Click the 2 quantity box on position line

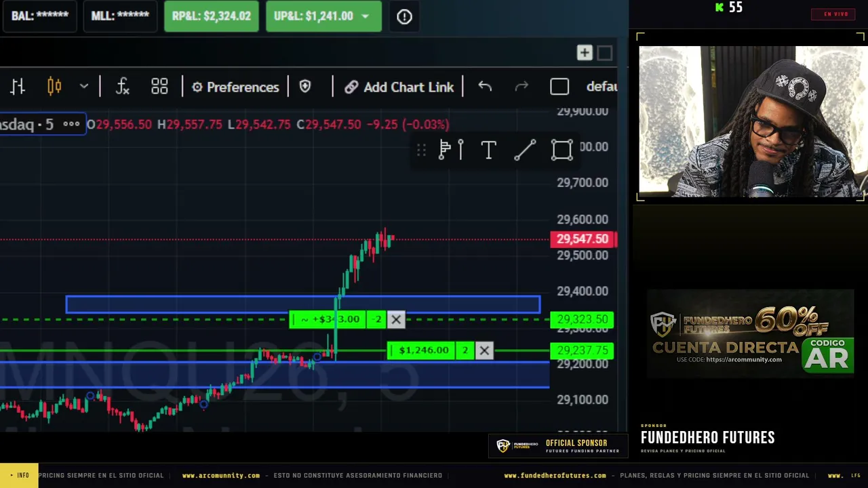pos(465,350)
